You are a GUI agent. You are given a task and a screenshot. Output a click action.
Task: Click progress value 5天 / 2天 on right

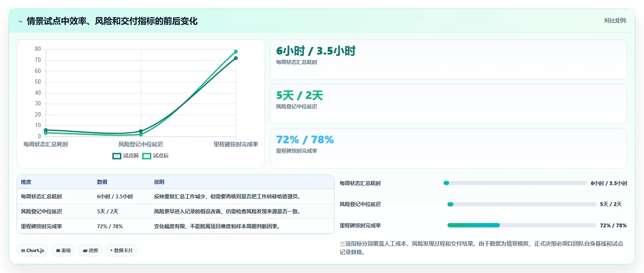(611, 204)
